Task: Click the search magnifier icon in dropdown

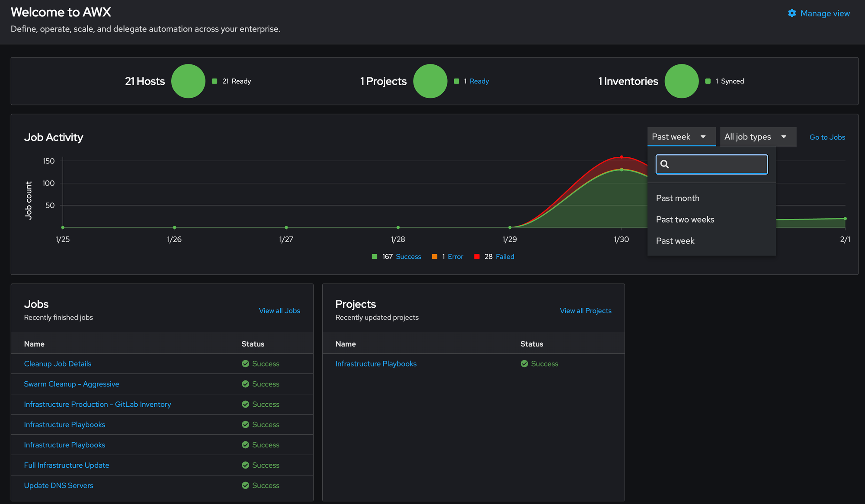Action: [x=665, y=164]
